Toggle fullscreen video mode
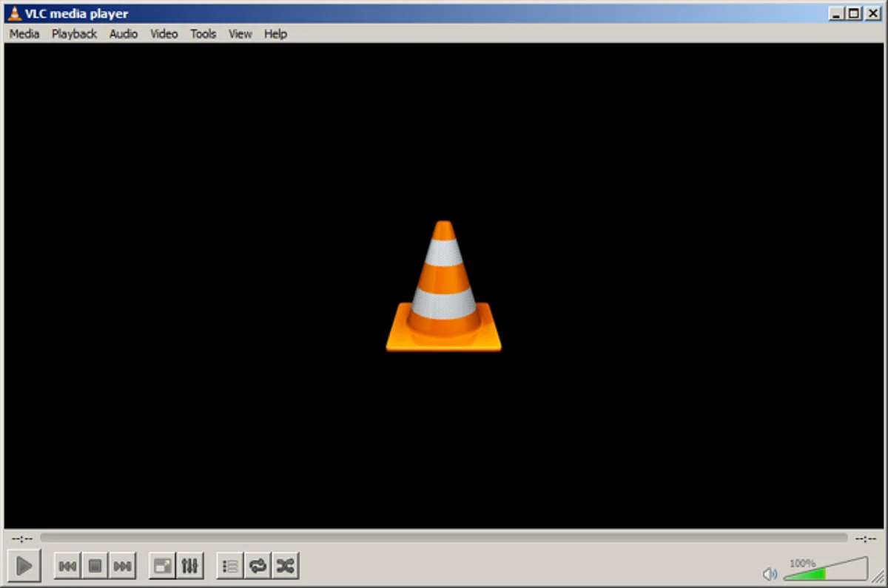888x588 pixels. coord(162,567)
